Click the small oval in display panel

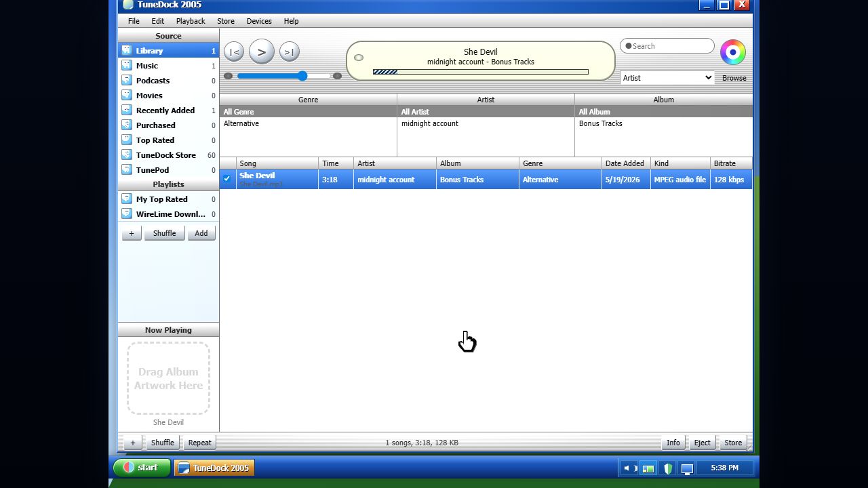(359, 58)
